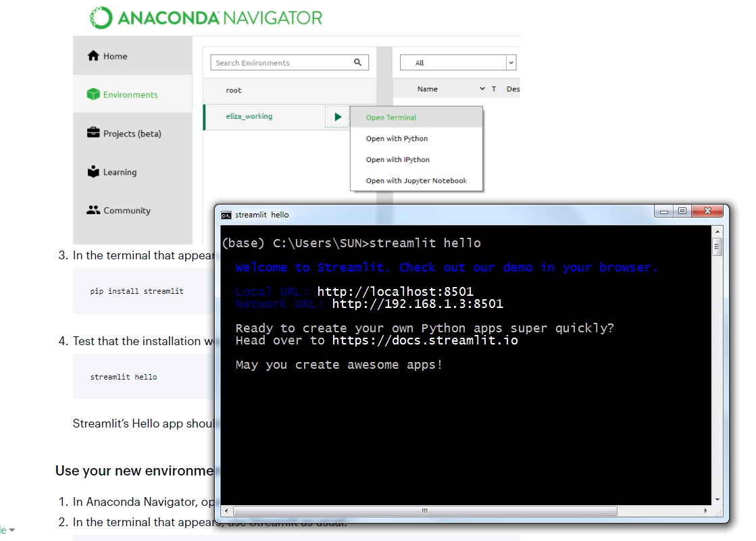Click the cmd icon in terminal title bar
Screen dimensions: 756x541
[x=226, y=215]
